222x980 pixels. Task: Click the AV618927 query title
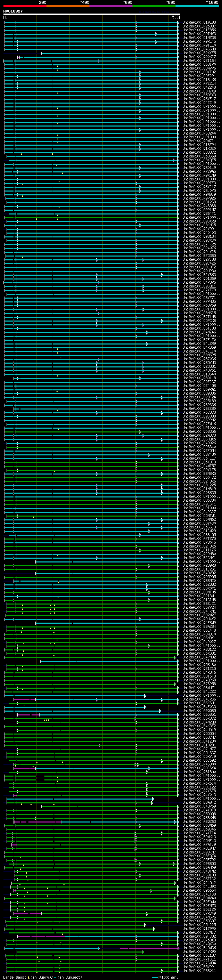[x=13, y=11]
